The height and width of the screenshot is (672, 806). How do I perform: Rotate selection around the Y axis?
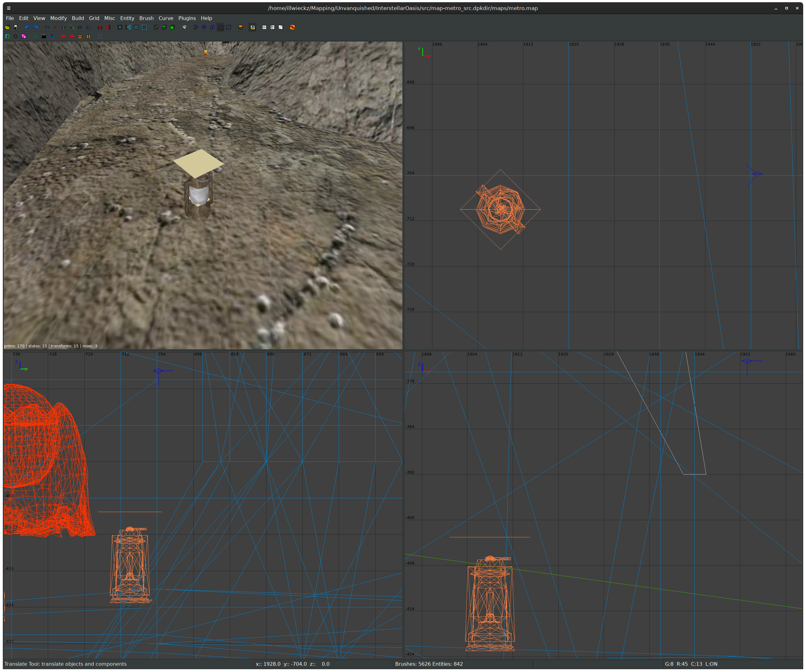click(72, 27)
